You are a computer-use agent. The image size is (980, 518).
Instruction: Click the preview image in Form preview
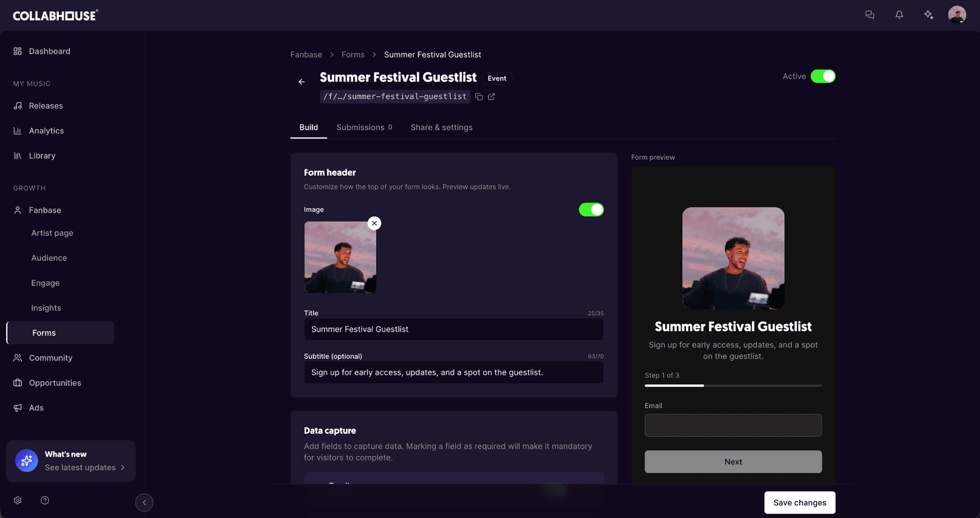coord(733,258)
